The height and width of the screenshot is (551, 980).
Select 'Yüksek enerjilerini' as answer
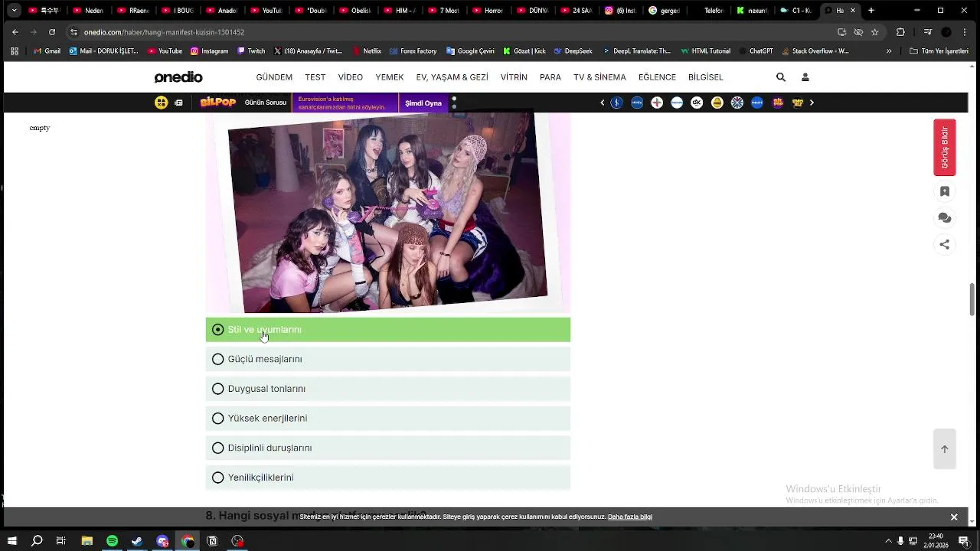click(387, 419)
